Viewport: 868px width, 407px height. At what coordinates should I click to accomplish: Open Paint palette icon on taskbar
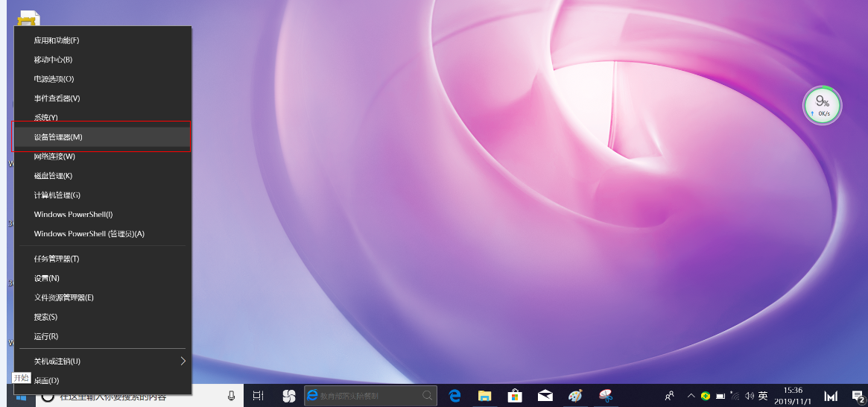(575, 396)
